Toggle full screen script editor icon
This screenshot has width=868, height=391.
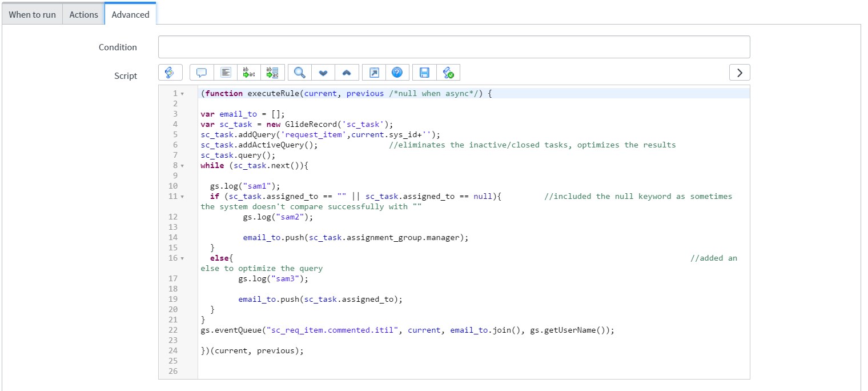tap(373, 73)
